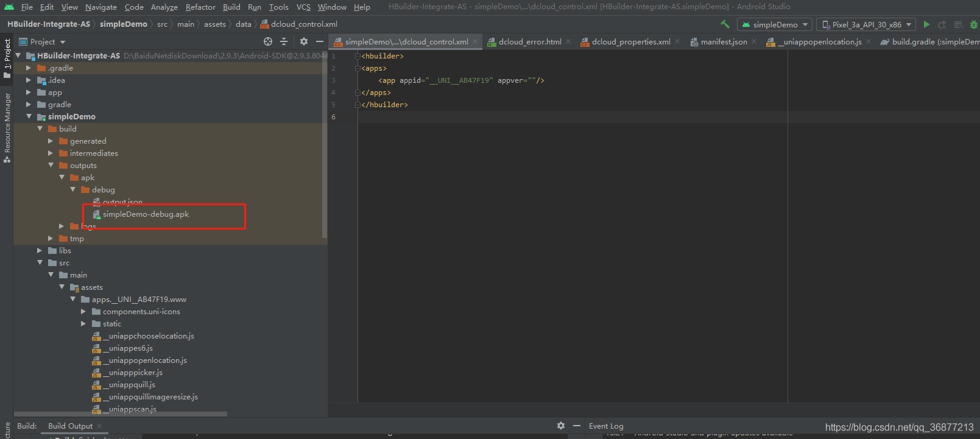Close the dcloud_control.xml editor tab
The image size is (980, 439).
point(475,42)
